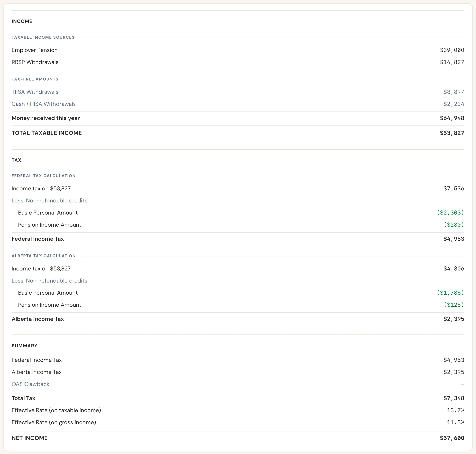Select the Total Taxable Income value $53,827

(452, 133)
